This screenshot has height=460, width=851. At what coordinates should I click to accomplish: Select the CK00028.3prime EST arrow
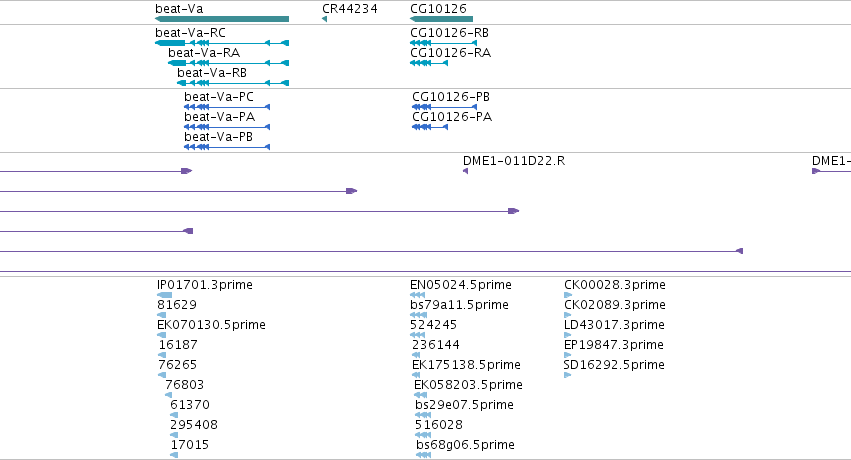pyautogui.click(x=568, y=295)
